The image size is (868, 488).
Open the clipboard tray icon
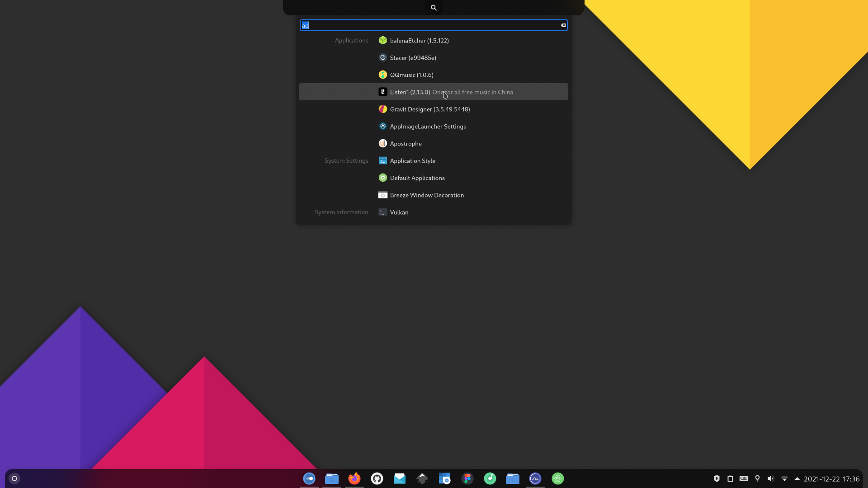tap(730, 479)
